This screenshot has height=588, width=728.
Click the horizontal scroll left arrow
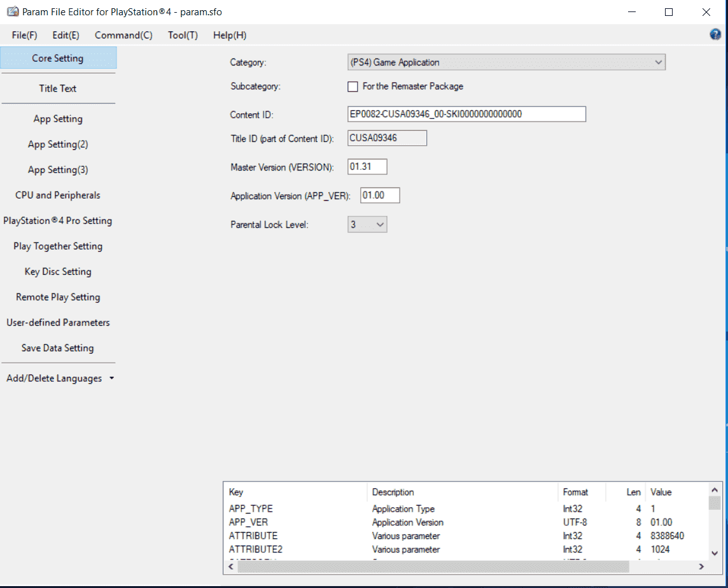point(231,566)
